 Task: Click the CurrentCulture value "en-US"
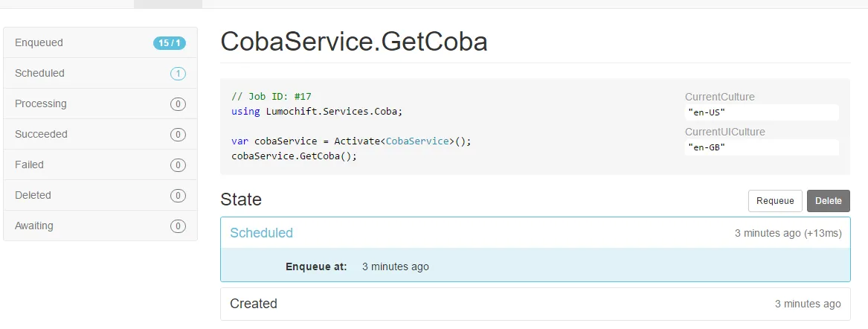(761, 112)
